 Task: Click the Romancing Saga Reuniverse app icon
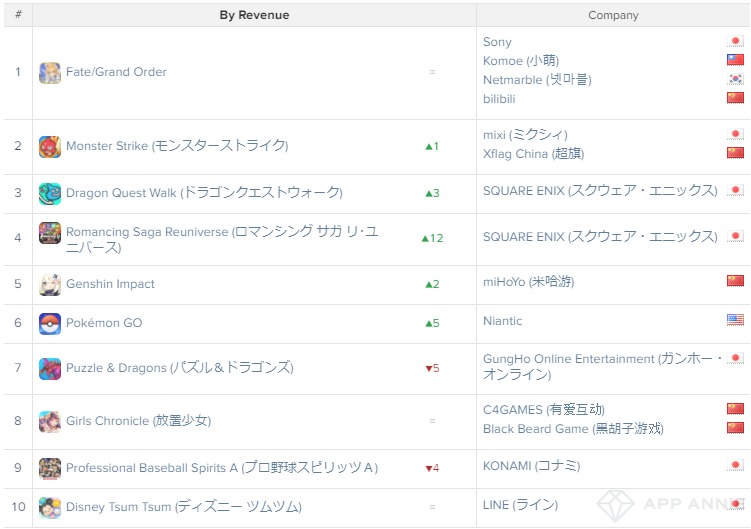click(x=50, y=233)
